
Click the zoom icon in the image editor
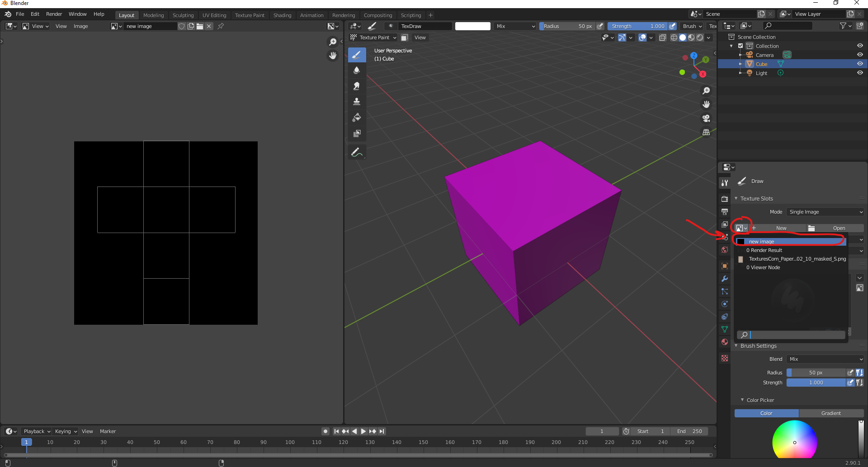(x=333, y=42)
